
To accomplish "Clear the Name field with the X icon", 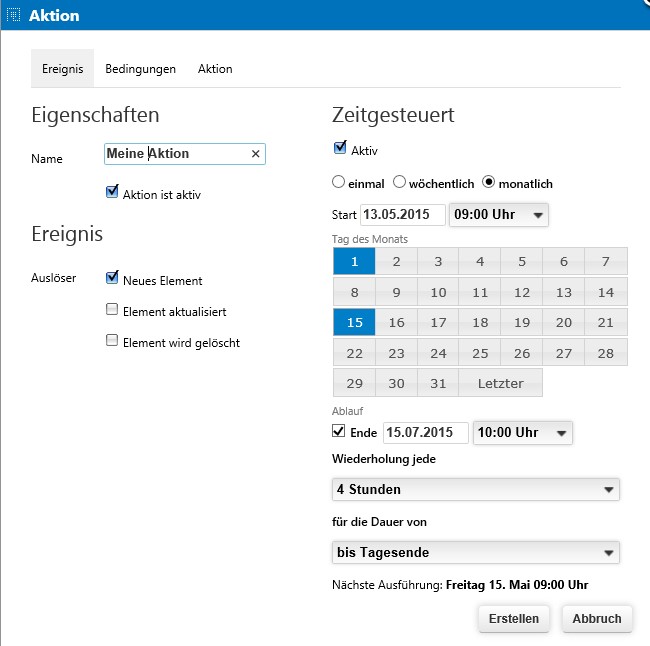I will (255, 154).
